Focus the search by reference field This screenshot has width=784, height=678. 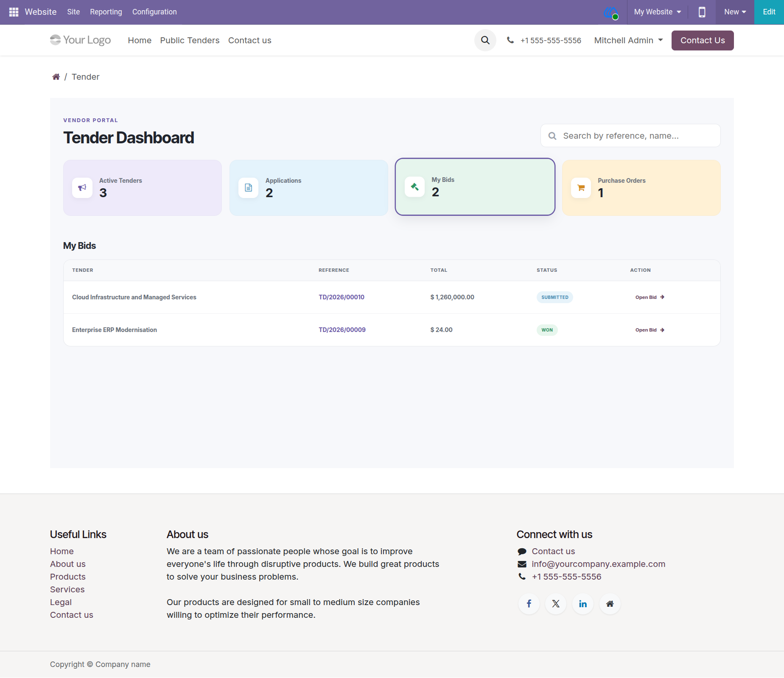point(630,136)
